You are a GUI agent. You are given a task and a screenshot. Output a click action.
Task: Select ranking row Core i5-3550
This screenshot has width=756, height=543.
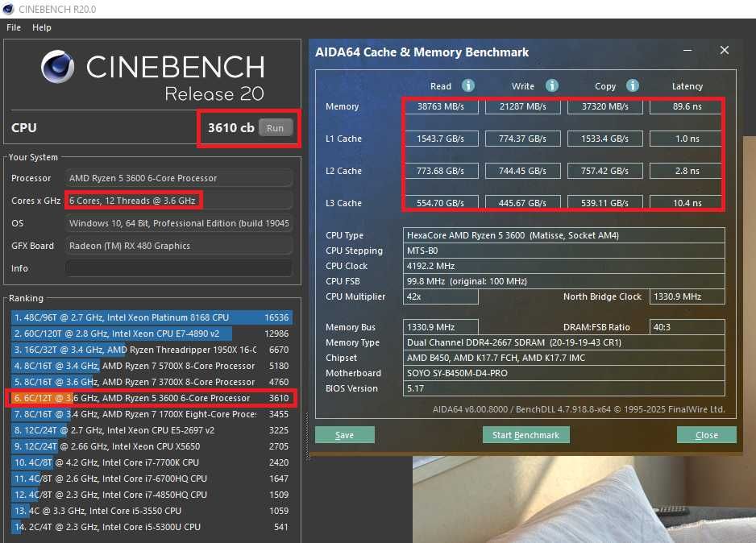152,511
